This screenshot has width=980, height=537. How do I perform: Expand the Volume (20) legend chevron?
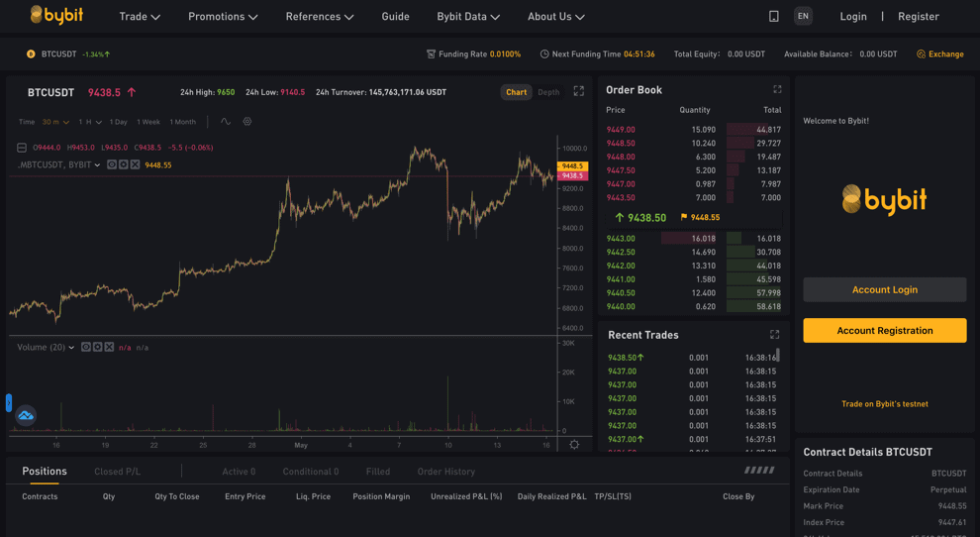tap(71, 348)
